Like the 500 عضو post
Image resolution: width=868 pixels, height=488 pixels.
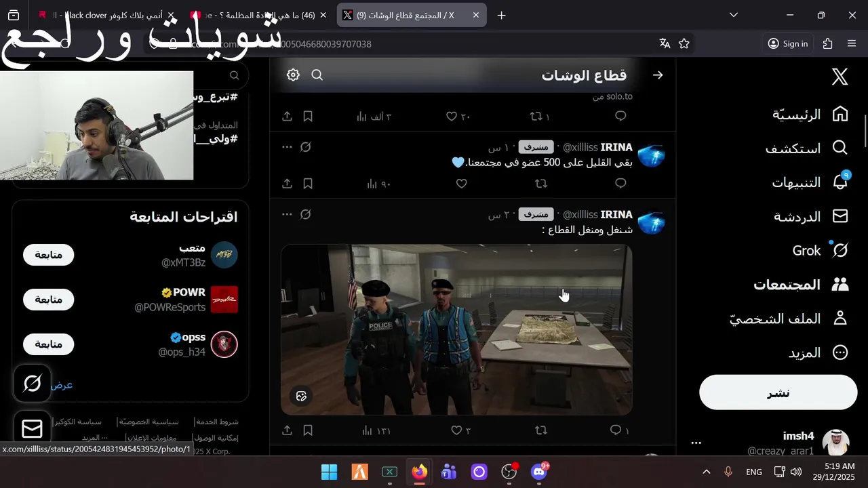point(462,184)
